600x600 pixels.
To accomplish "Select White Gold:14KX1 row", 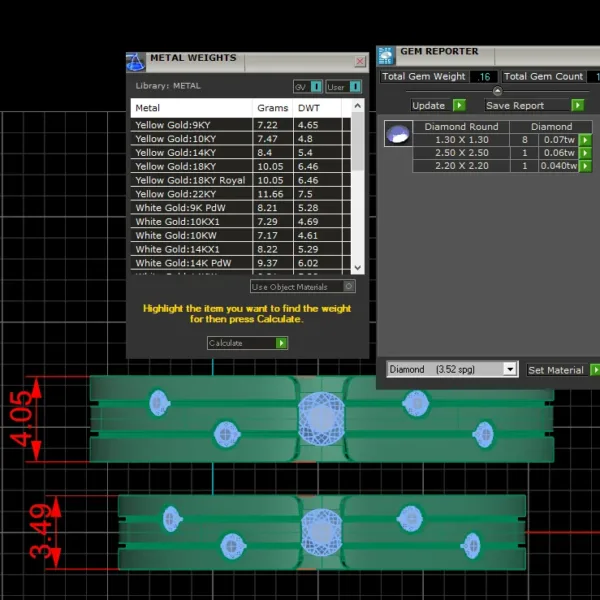I will point(240,249).
